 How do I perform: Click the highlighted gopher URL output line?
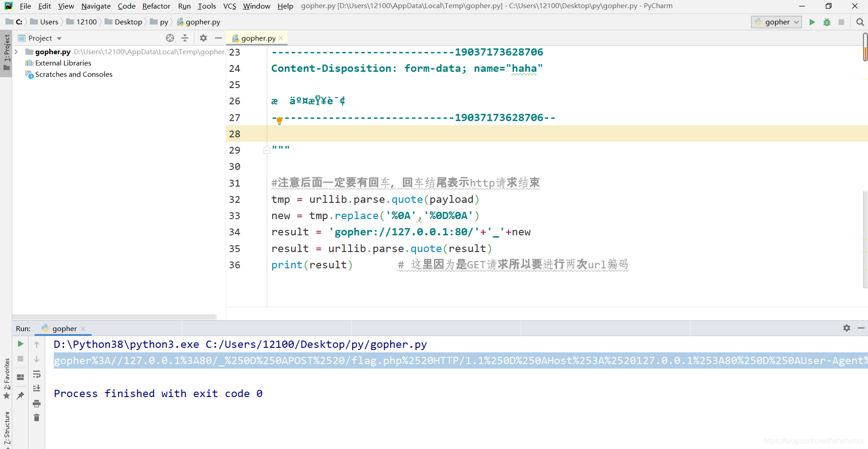[x=460, y=360]
